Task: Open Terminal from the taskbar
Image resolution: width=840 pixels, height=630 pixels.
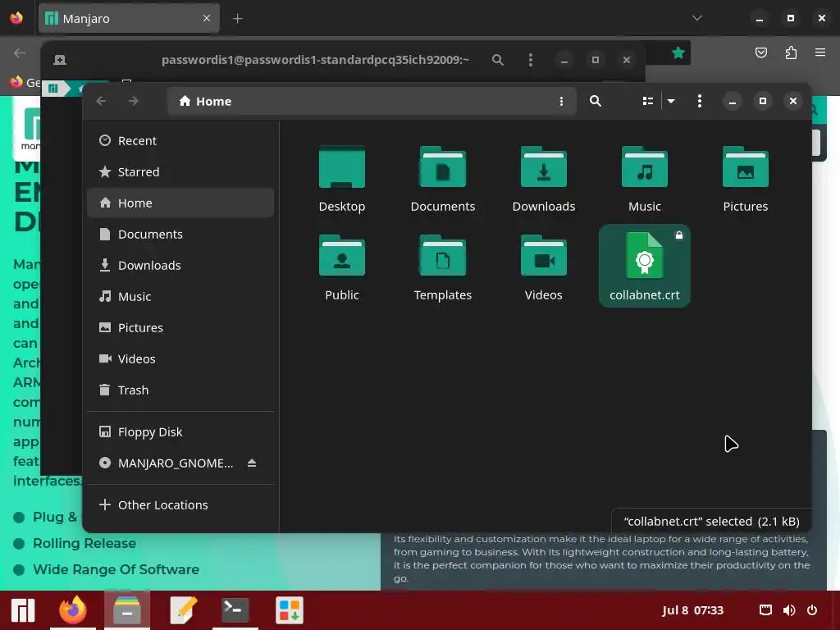Action: (x=235, y=610)
